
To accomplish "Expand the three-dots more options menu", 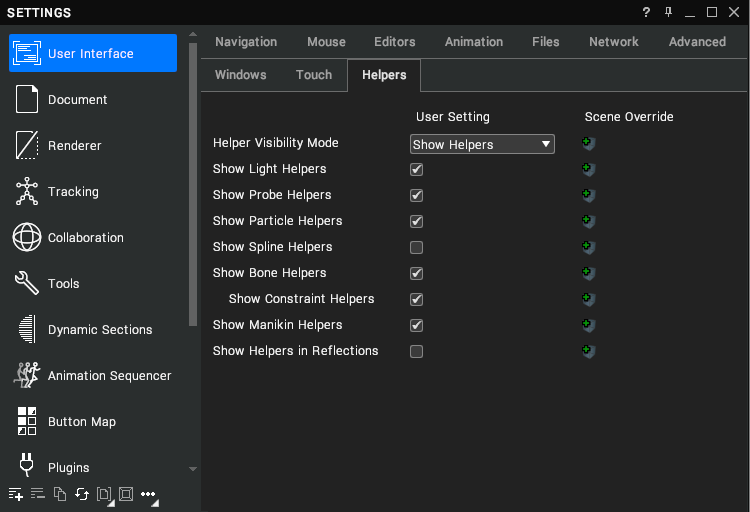I will 148,494.
